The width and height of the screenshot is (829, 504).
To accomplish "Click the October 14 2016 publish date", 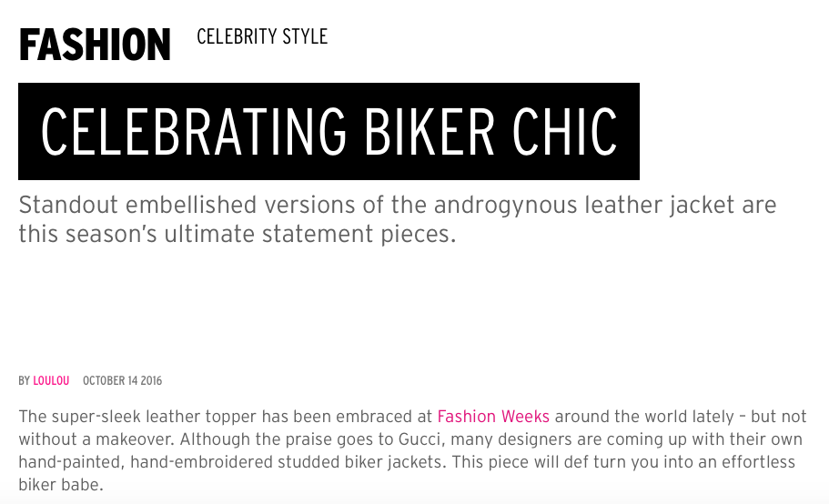I will coord(122,381).
